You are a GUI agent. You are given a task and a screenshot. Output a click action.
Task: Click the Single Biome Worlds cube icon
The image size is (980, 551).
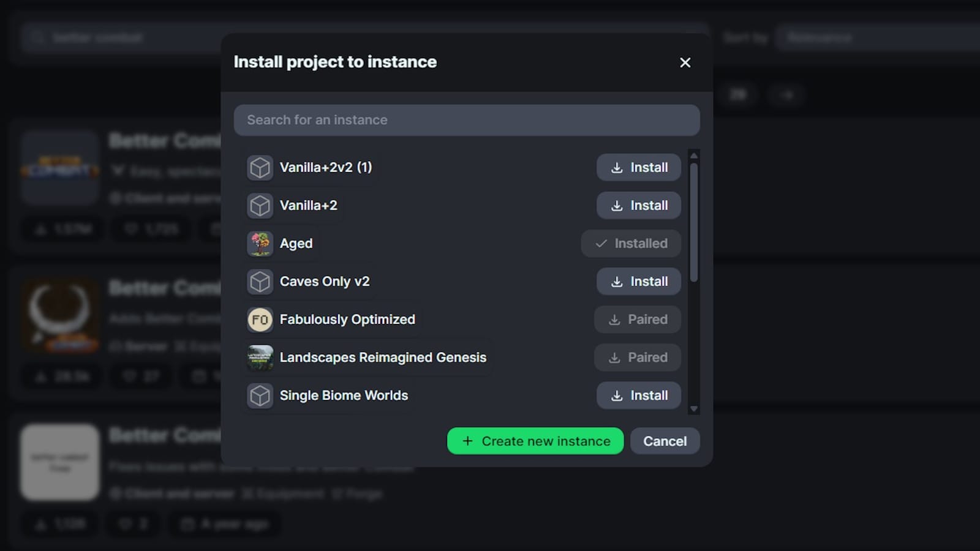[260, 395]
